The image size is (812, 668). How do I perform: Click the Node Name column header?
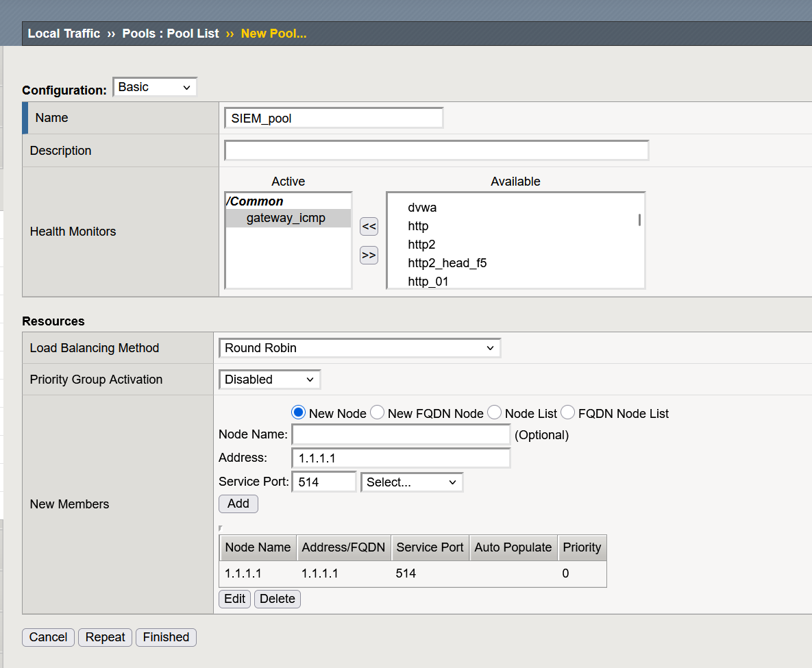tap(258, 548)
